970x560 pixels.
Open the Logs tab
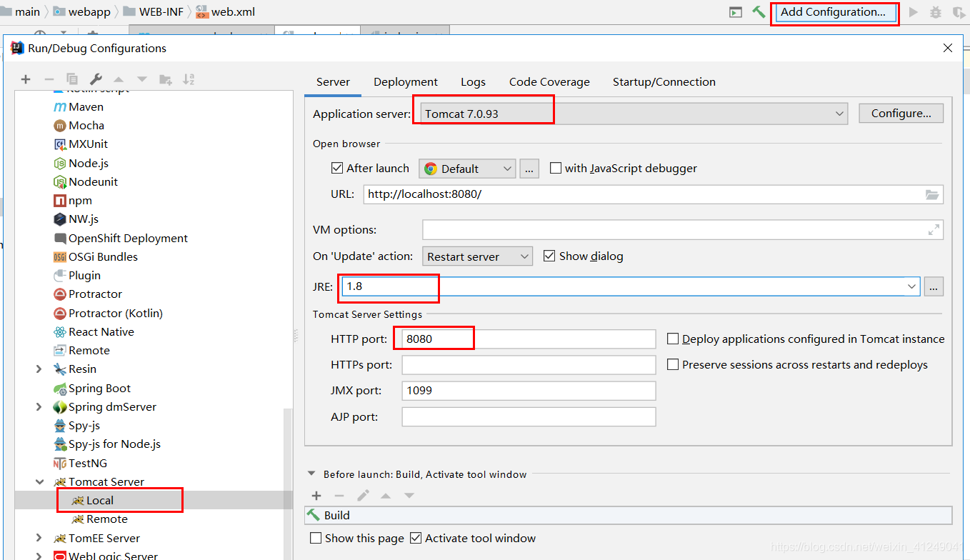click(x=473, y=81)
